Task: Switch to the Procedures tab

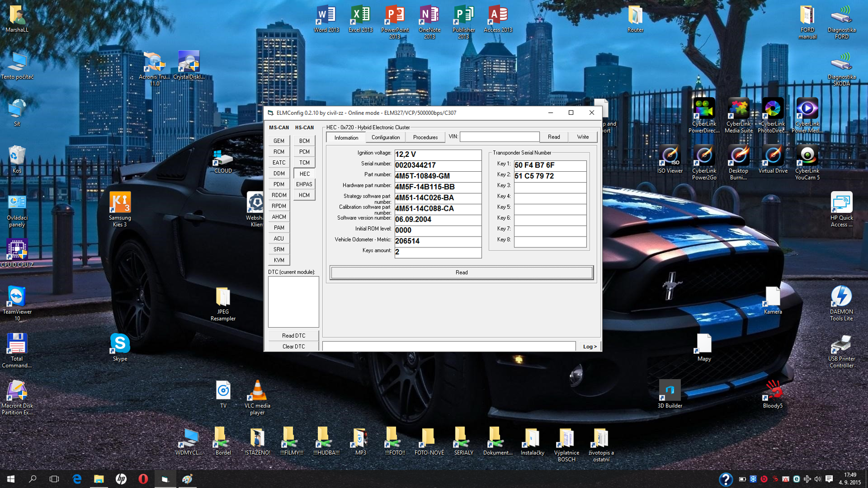Action: pos(425,138)
